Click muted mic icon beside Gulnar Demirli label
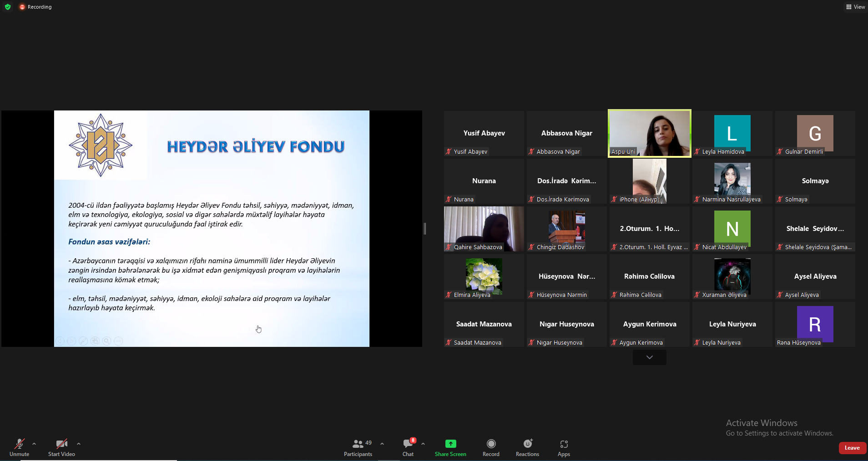Screen dimensions: 868x461 coord(780,151)
